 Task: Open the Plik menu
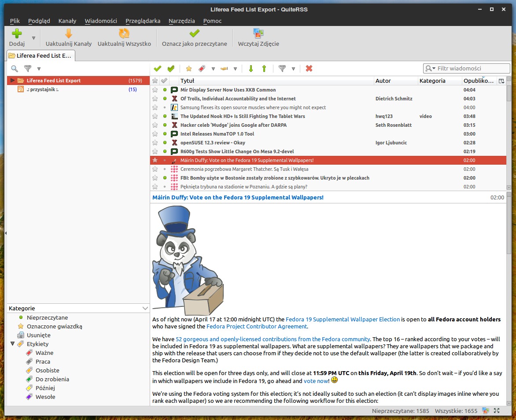[15, 21]
